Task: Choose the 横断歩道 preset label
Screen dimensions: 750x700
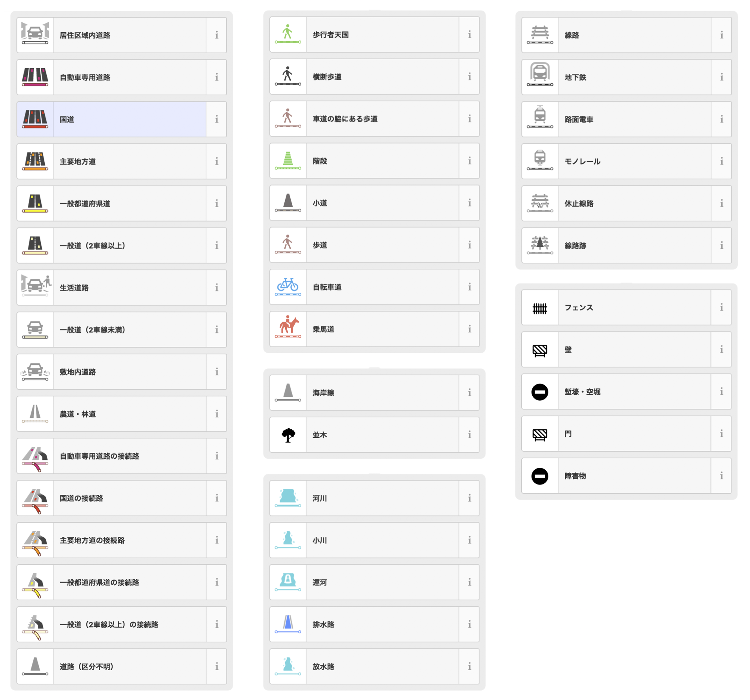Action: [x=327, y=77]
